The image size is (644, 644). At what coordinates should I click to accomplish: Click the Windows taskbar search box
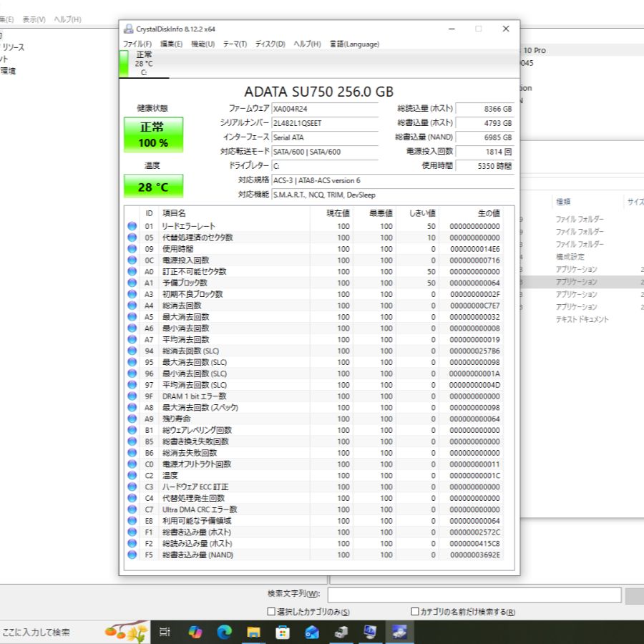pos(50,632)
